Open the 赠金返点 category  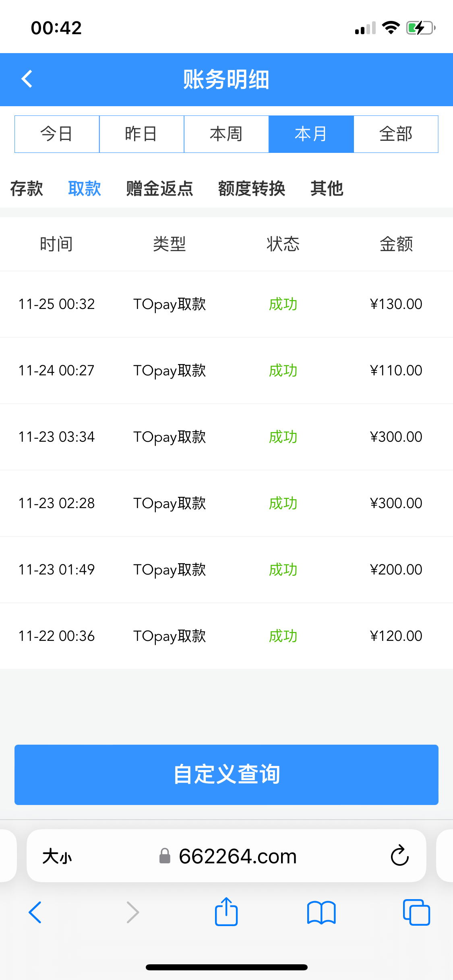159,188
